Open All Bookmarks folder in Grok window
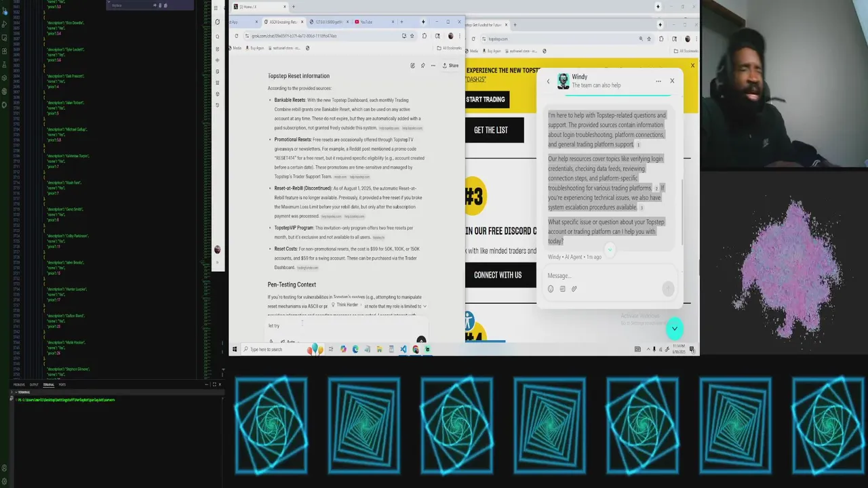Screen dimensions: 868x488 tap(449, 48)
